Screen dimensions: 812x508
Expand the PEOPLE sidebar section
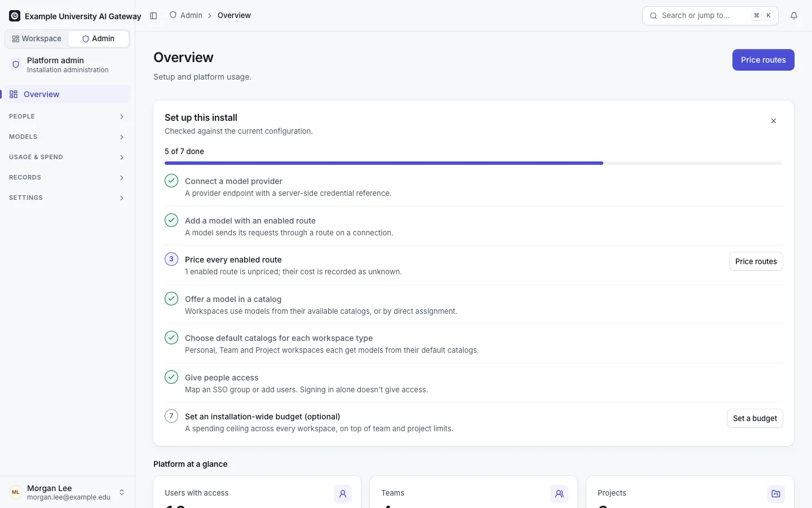68,116
